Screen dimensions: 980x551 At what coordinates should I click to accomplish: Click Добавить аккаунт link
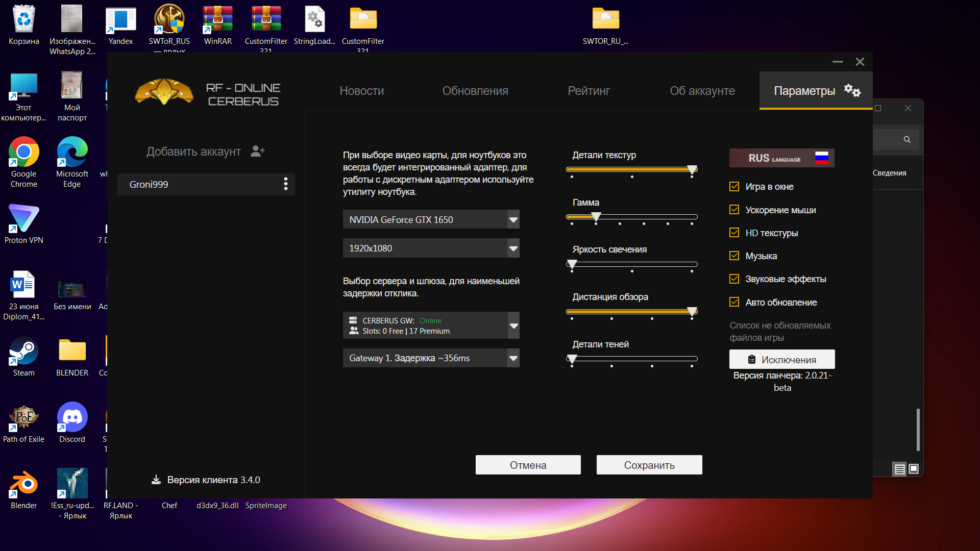(x=193, y=152)
